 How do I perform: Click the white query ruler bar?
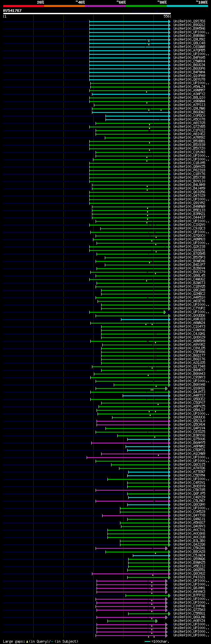point(87,14)
